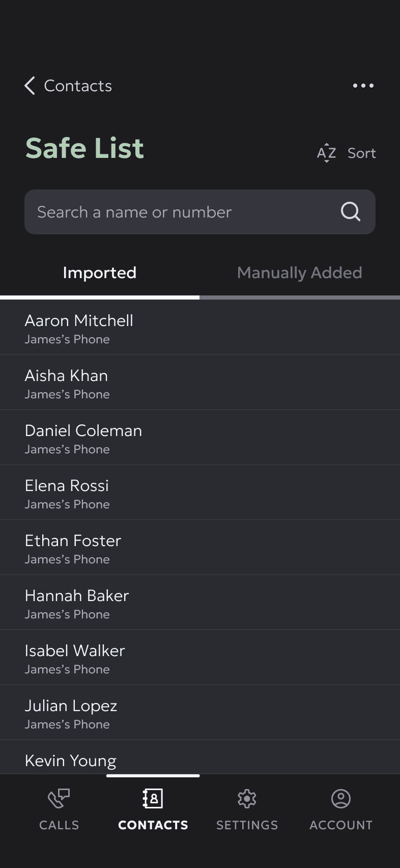Switch to the Manually Added tab
The image size is (400, 868).
pos(299,273)
